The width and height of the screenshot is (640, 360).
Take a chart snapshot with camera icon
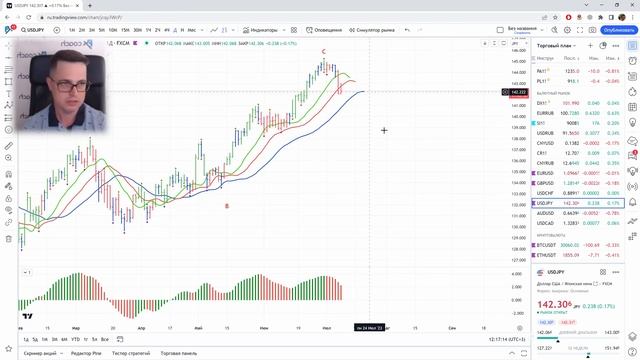click(592, 30)
